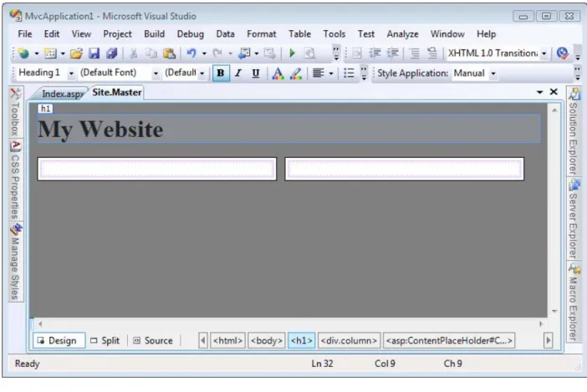Click the Navigate Backward icon
Screen dimensions: 587x392
coord(244,53)
